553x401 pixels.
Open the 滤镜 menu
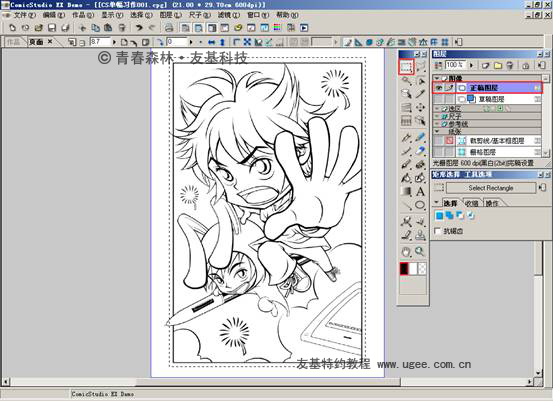tap(229, 15)
